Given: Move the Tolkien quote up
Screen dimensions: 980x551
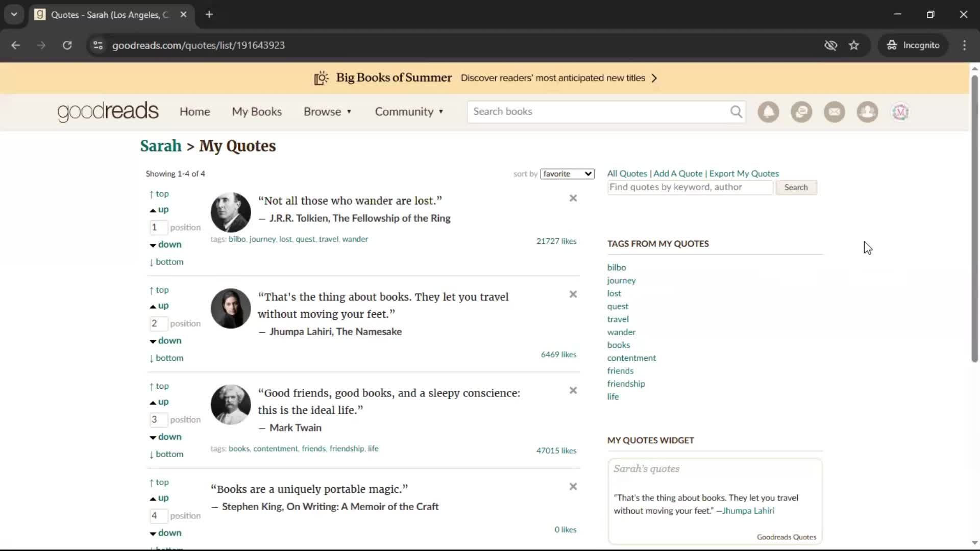Looking at the screenshot, I should click(x=159, y=210).
